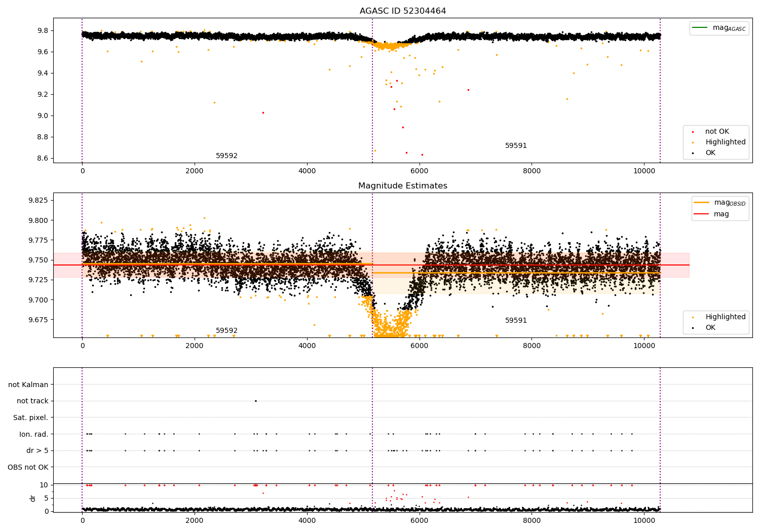This screenshot has height=532, width=760.
Task: Click the 'Ion. rad.' axis label
Action: 34,435
